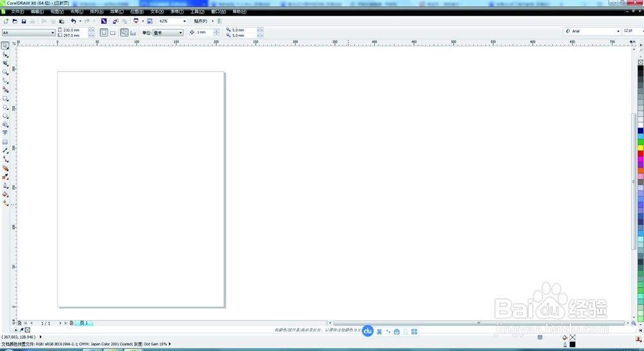Set page to Portrait orientation
Viewport: 644px width, 351px height.
point(104,33)
